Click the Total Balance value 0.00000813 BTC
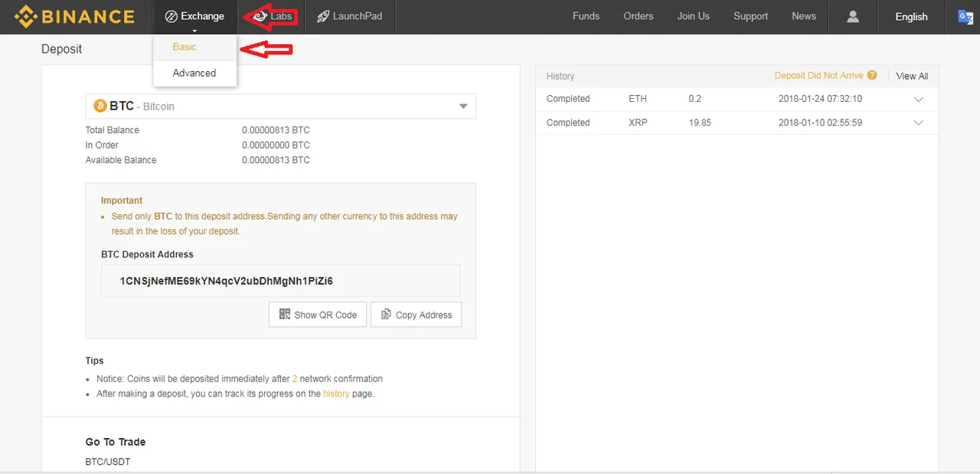The width and height of the screenshot is (980, 474). point(276,130)
